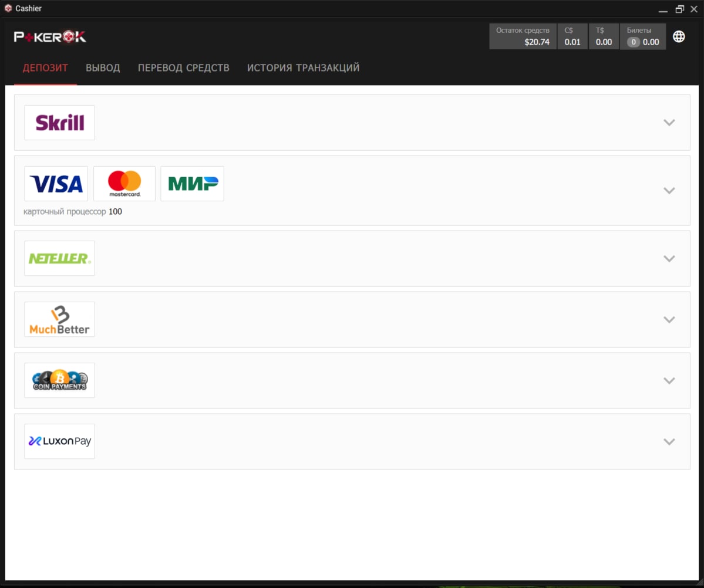704x588 pixels.
Task: Expand the MuchBetter row chevron
Action: 669,320
